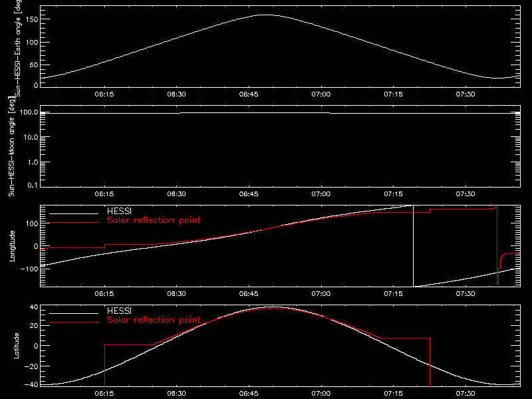
Task: Click the '0' tick on Longitude plot
Action: (x=36, y=246)
